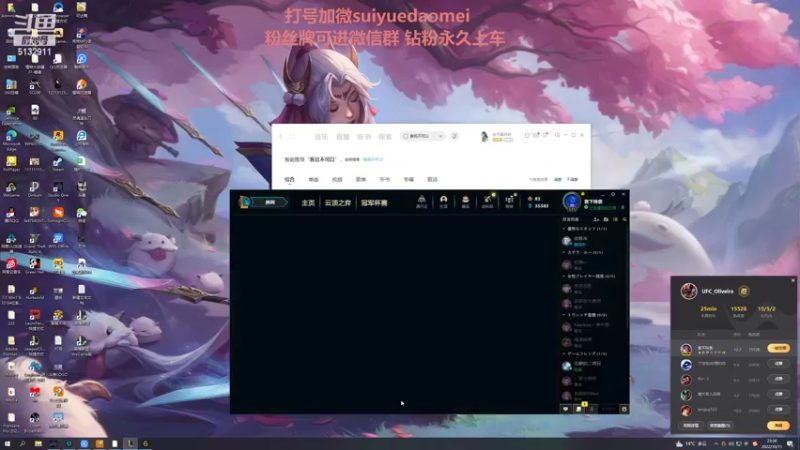Select 综合 search results tab

[x=290, y=180]
